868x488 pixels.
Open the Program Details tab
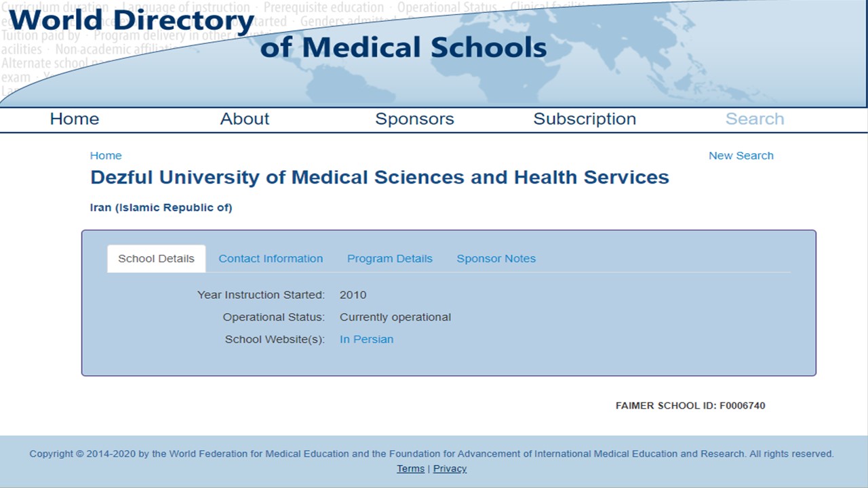coord(390,259)
